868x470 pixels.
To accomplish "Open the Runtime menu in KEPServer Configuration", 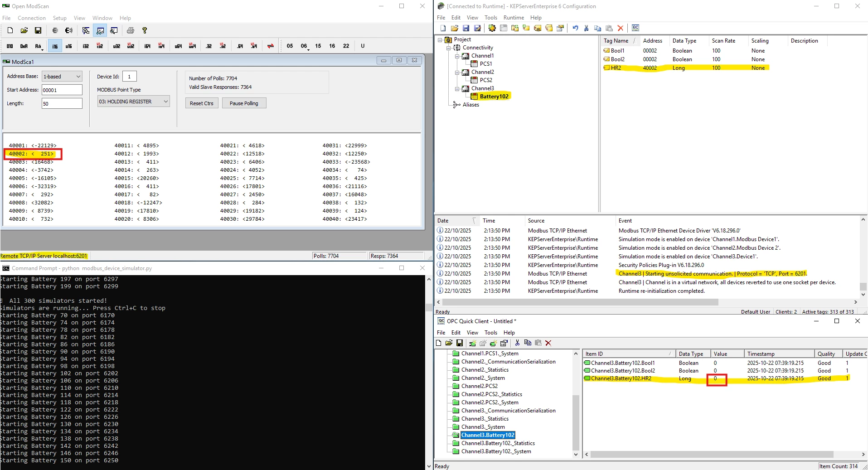I will pyautogui.click(x=514, y=18).
